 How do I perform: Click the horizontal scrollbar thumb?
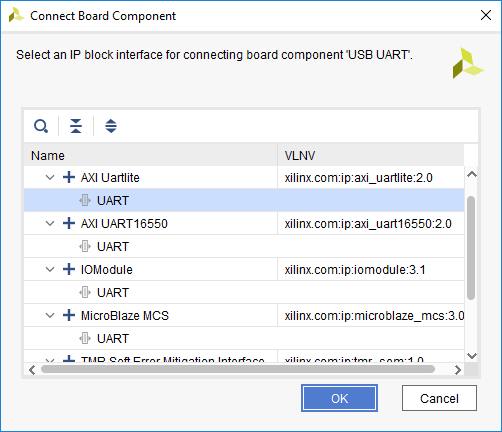(238, 369)
